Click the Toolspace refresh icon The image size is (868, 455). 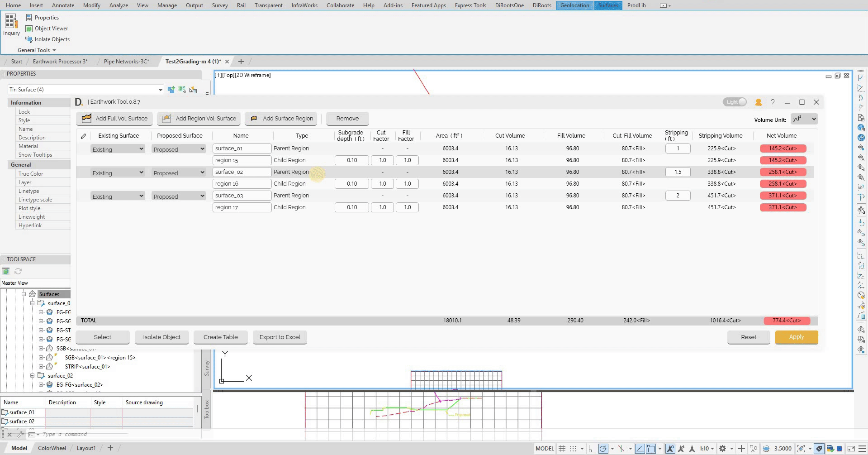18,271
